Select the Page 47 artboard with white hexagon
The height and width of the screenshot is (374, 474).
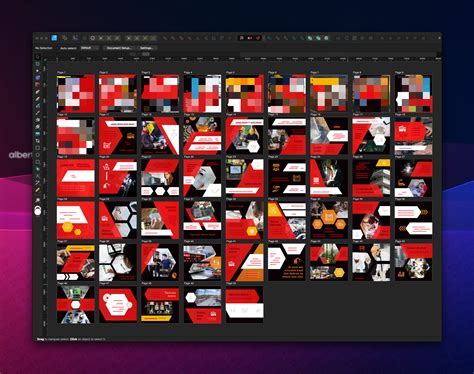tap(118, 305)
